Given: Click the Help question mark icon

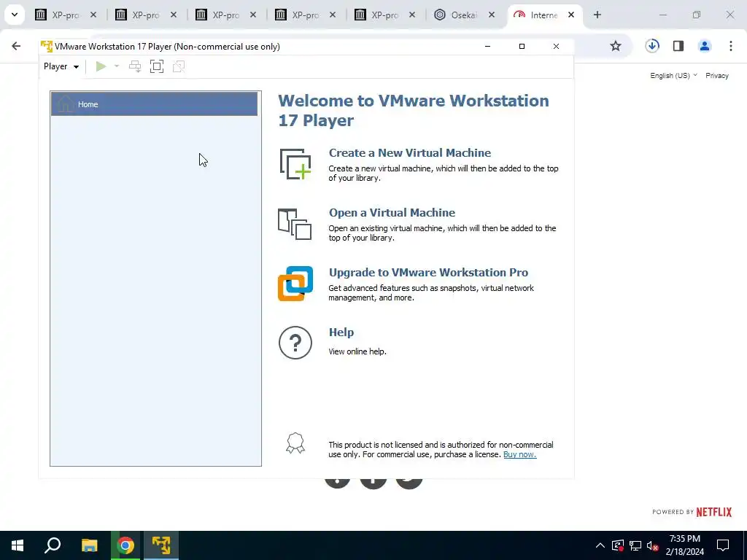Looking at the screenshot, I should 295,343.
